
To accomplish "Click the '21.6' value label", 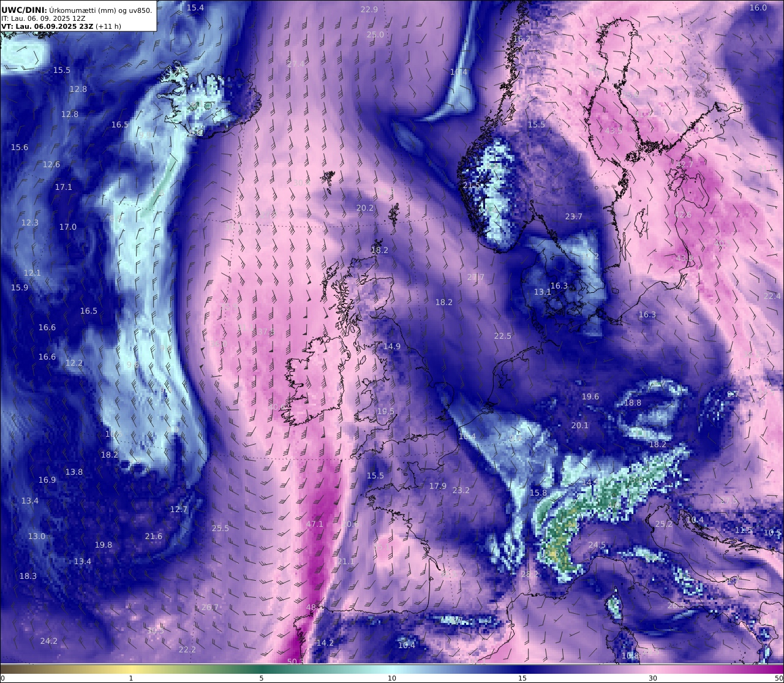I will 154,536.
